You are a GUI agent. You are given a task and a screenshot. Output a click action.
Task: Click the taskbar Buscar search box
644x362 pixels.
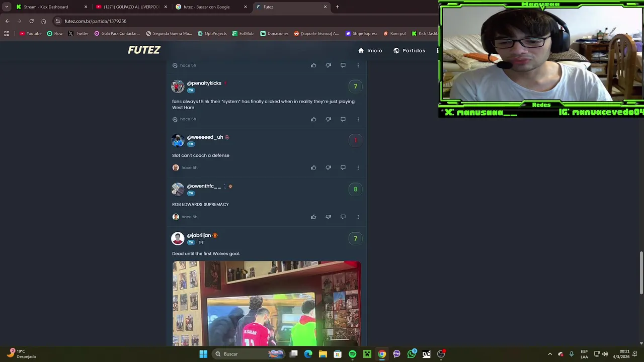click(249, 354)
